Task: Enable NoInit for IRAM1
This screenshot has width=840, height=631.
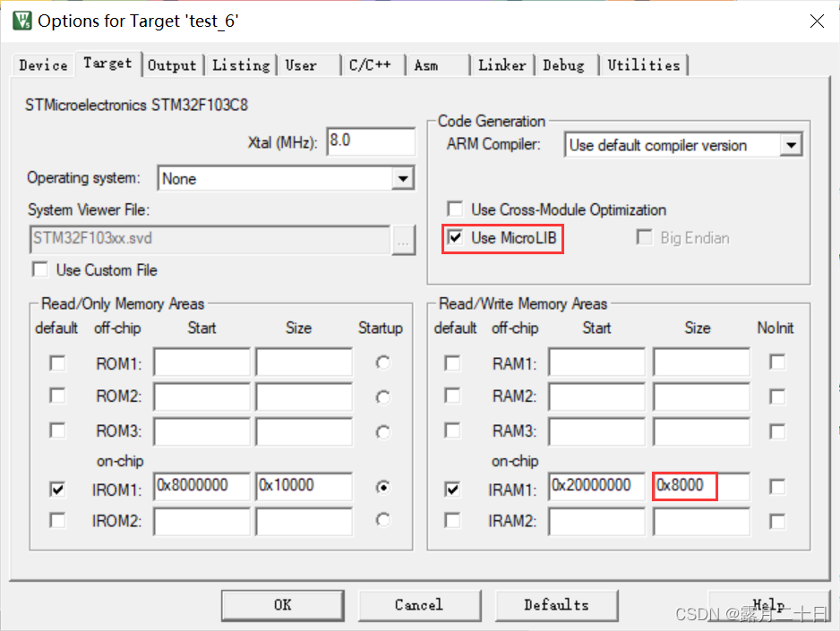Action: (x=777, y=487)
